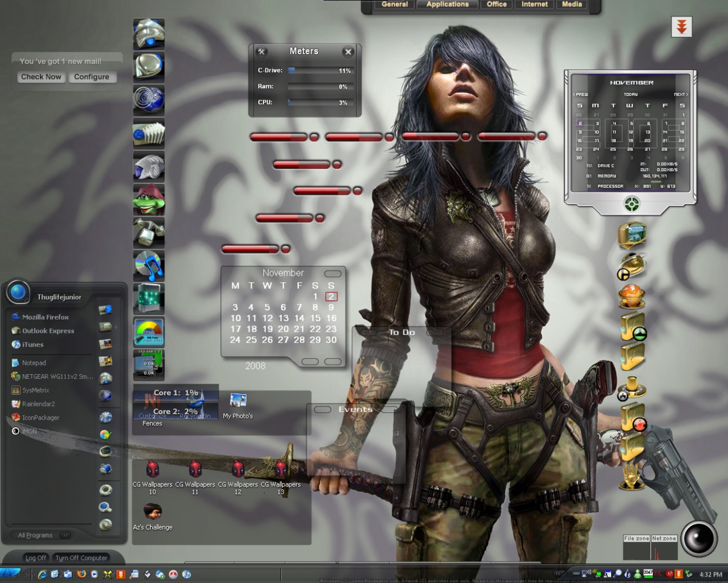Viewport: 728px width, 583px height.
Task: Open the green frog with red hat dock icon
Action: 149,199
